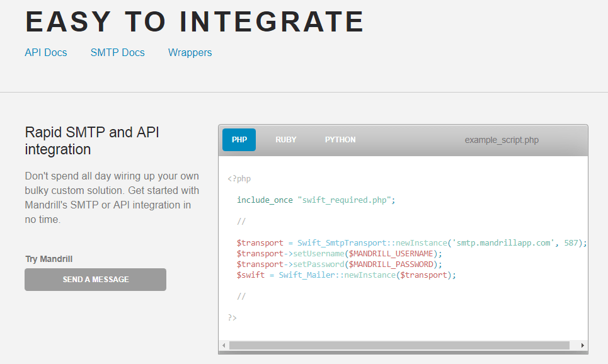The height and width of the screenshot is (364, 608).
Task: Click the Easy to Integrate heading
Action: [x=195, y=21]
